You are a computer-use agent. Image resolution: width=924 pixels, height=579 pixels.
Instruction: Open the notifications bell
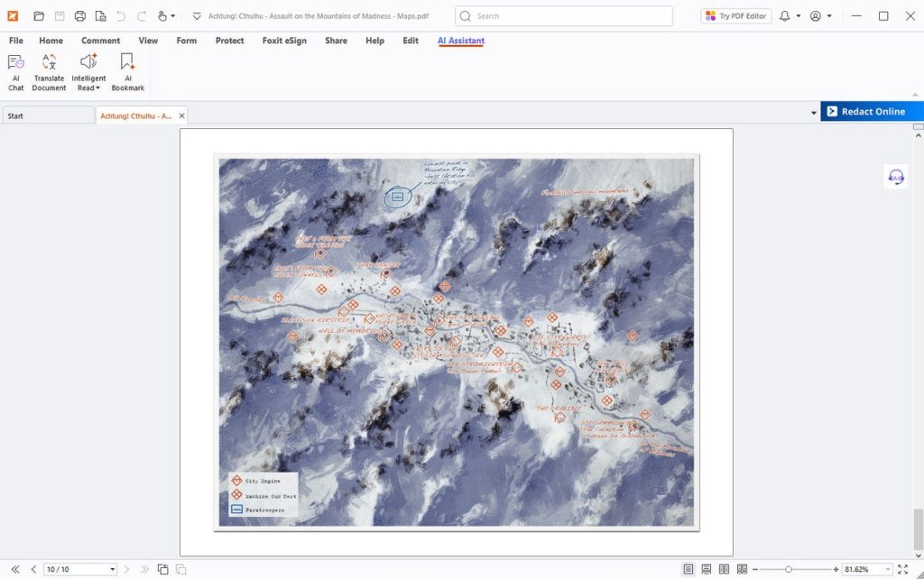784,16
